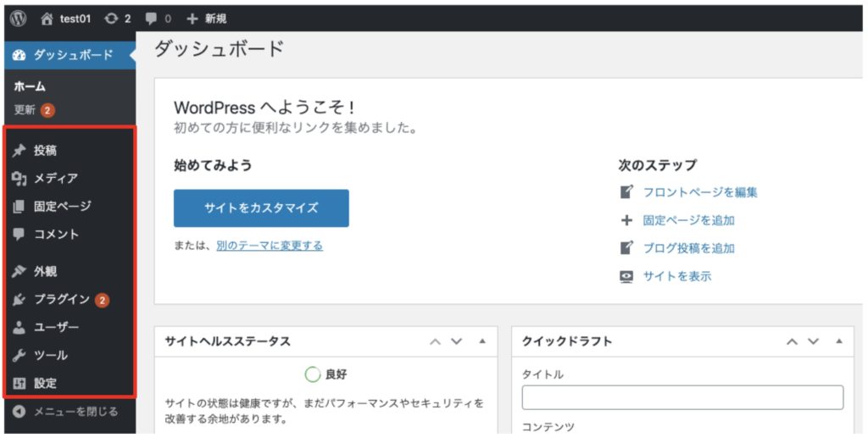868x438 pixels.
Task: Click the 別のテーマに変更する link
Action: 269,246
